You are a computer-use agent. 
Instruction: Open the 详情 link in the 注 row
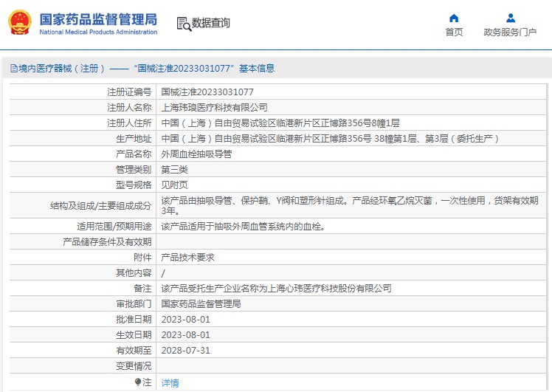pyautogui.click(x=170, y=383)
